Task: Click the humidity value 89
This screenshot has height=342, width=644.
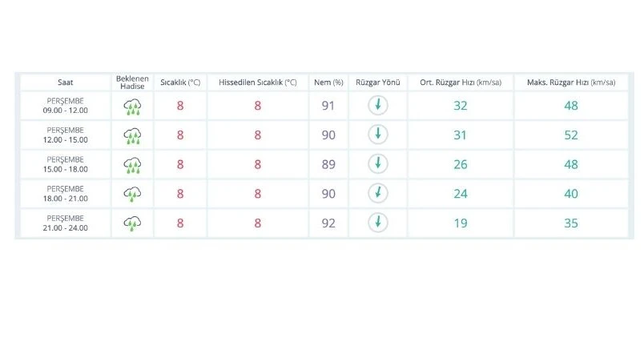Action: pos(328,164)
